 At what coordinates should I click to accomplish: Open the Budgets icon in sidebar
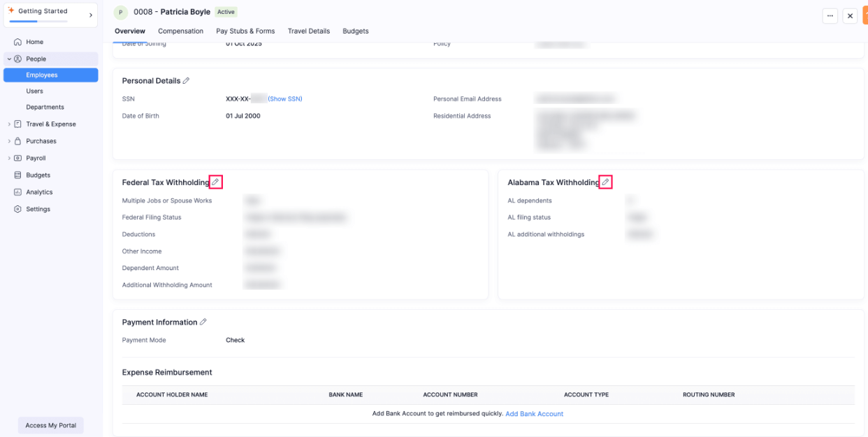[x=17, y=175]
